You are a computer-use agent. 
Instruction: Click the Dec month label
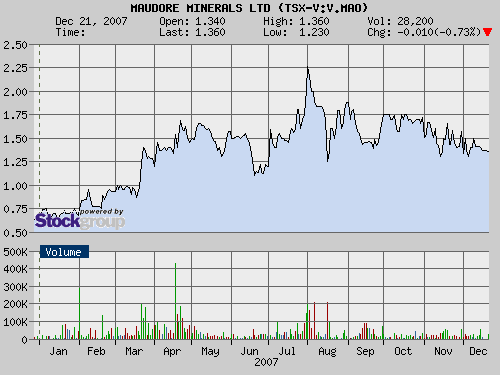(x=478, y=351)
